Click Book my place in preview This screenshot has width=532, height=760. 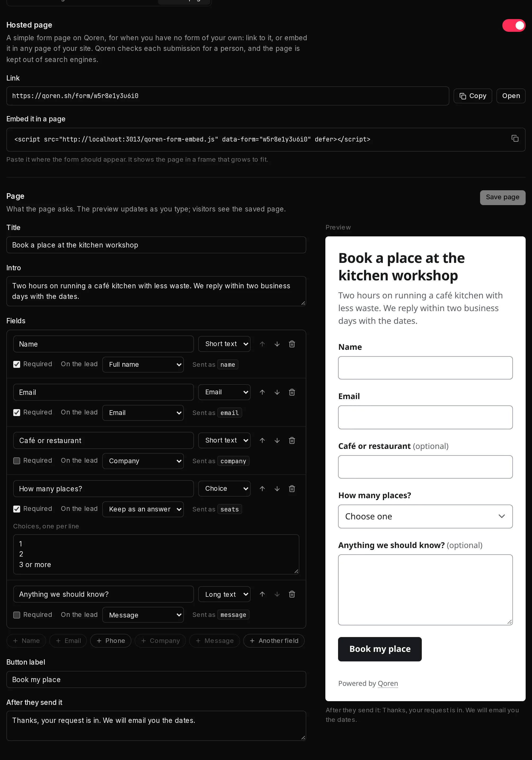[x=380, y=649]
